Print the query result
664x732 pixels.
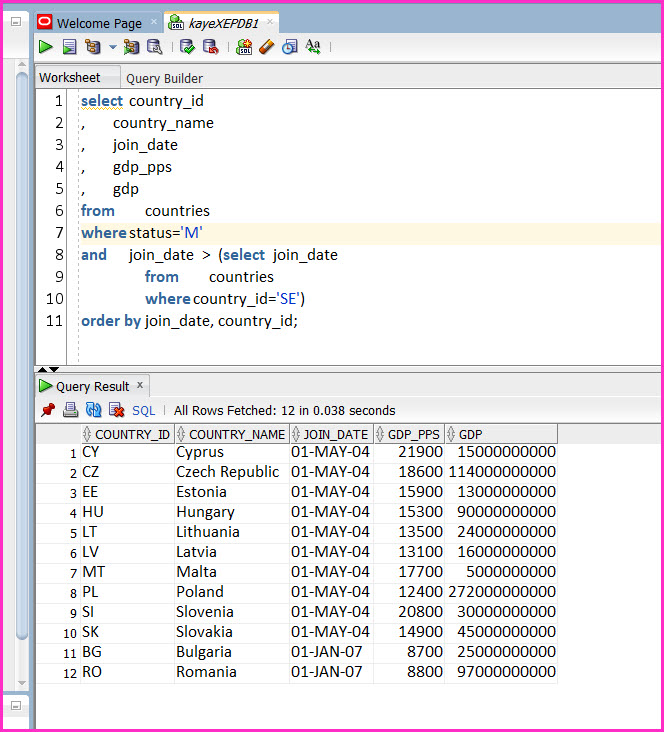(71, 410)
